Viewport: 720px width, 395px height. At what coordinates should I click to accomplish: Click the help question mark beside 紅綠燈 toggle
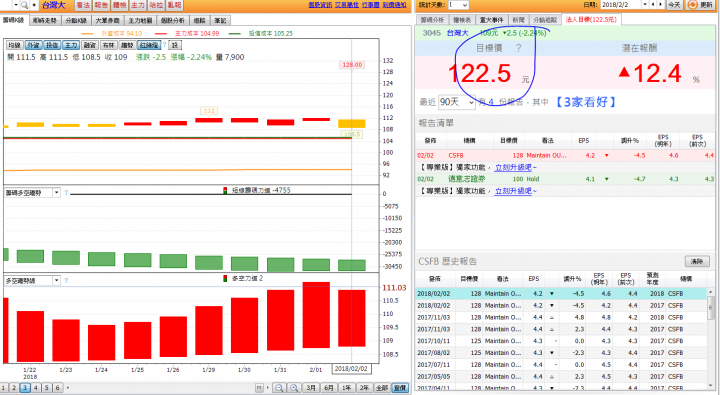click(164, 45)
